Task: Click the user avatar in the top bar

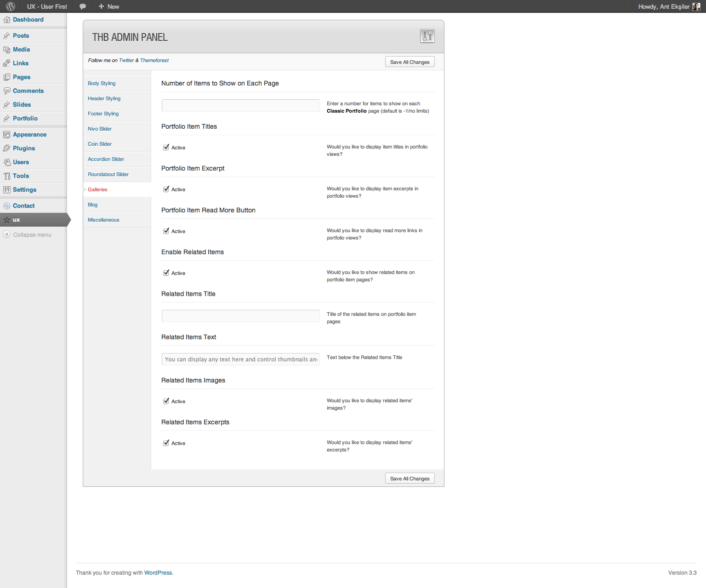Action: tap(696, 6)
